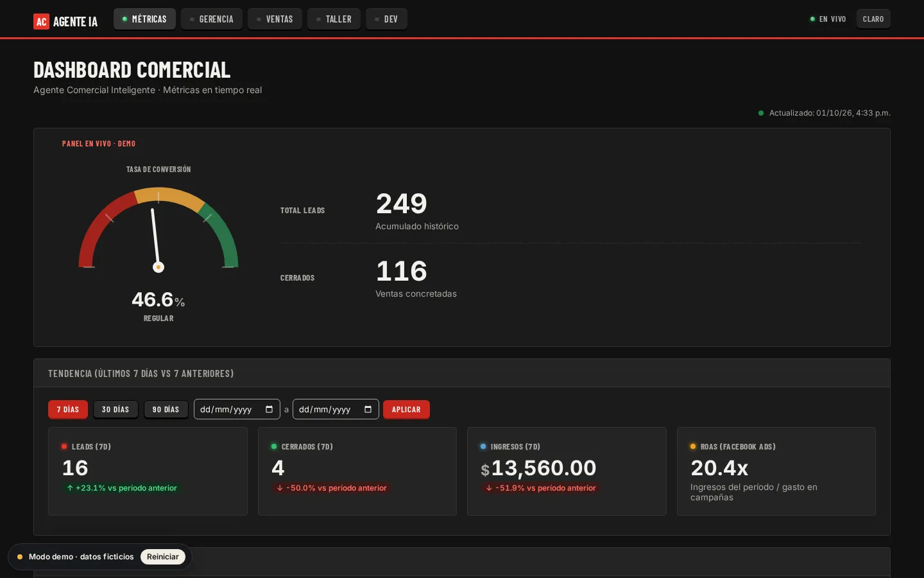This screenshot has width=924, height=578.
Task: Click the Dashboard Comercial heading
Action: click(x=132, y=69)
